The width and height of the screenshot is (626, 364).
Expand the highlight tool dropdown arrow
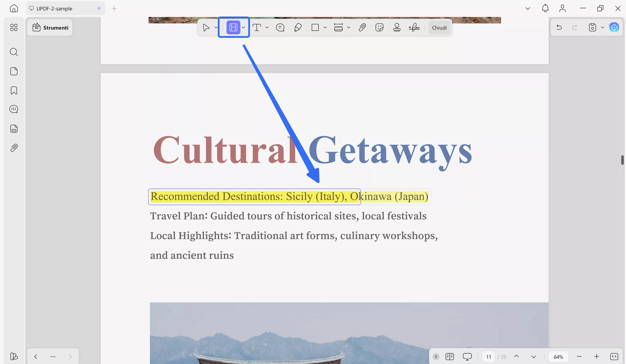click(x=244, y=27)
